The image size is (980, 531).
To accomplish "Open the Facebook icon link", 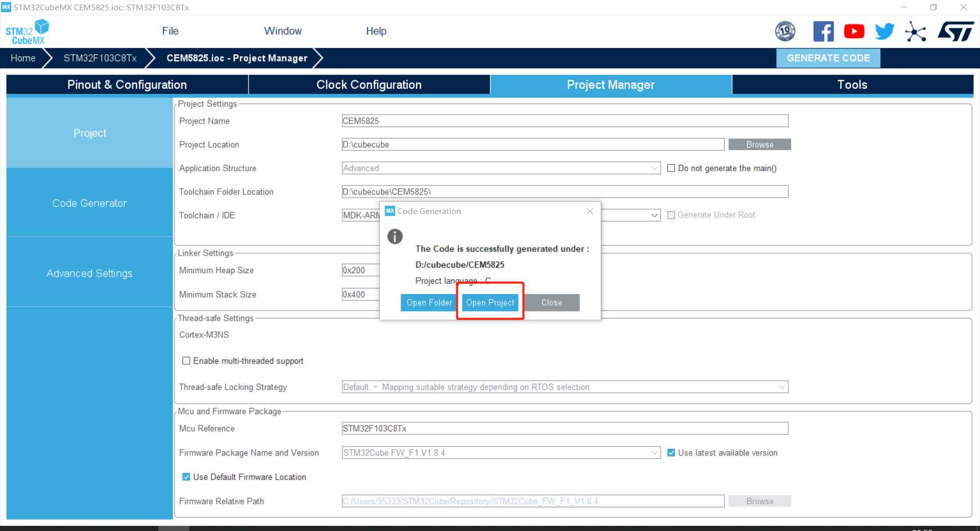I will coord(823,32).
